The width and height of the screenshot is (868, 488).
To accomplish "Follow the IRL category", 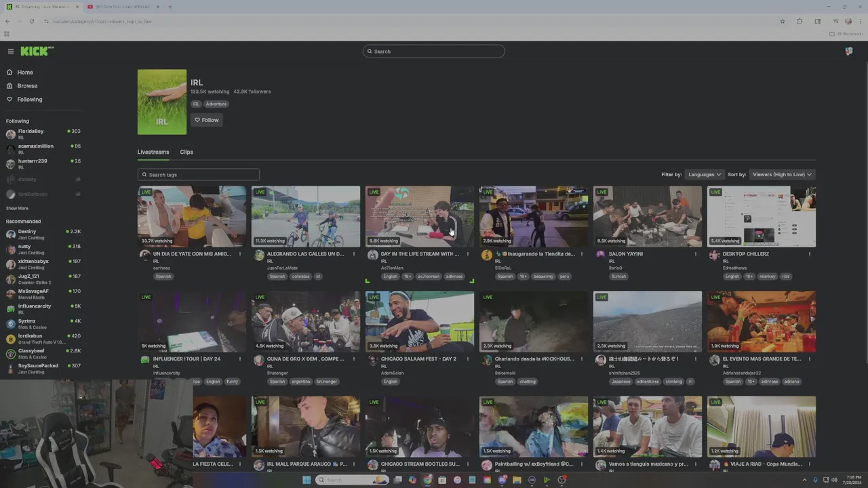I will point(207,120).
